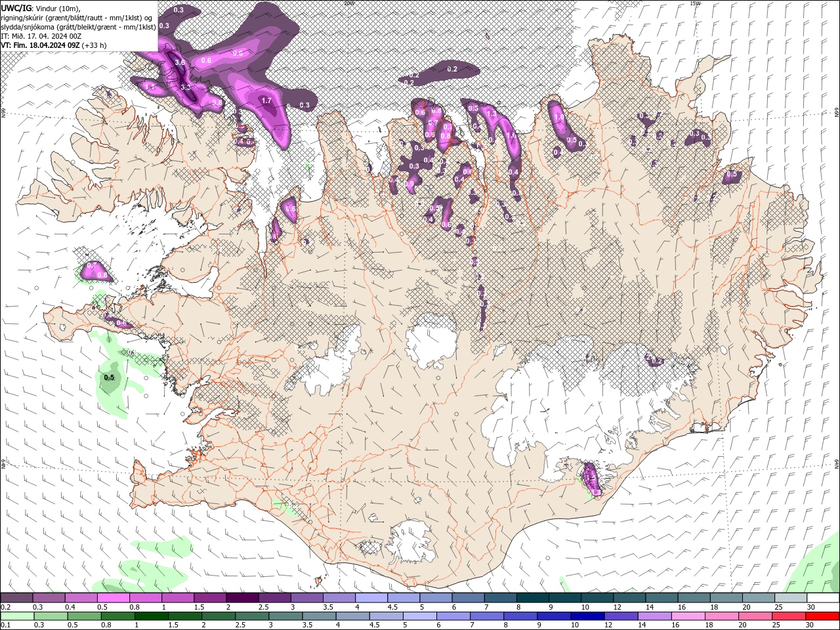Screen dimensions: 840x630
Task: Select the palest green 0.1 swatch in the rain legend
Action: point(17,616)
